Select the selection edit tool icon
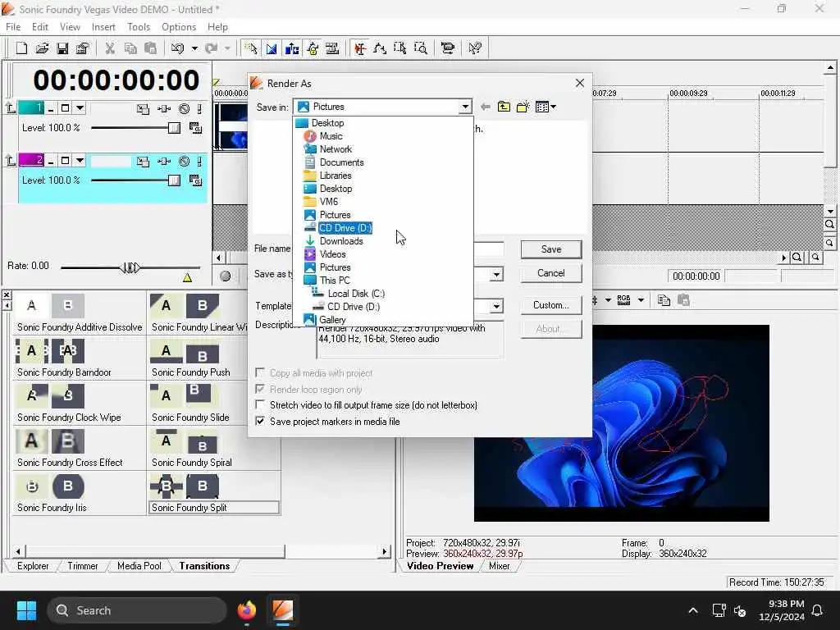Image resolution: width=840 pixels, height=630 pixels. (400, 48)
